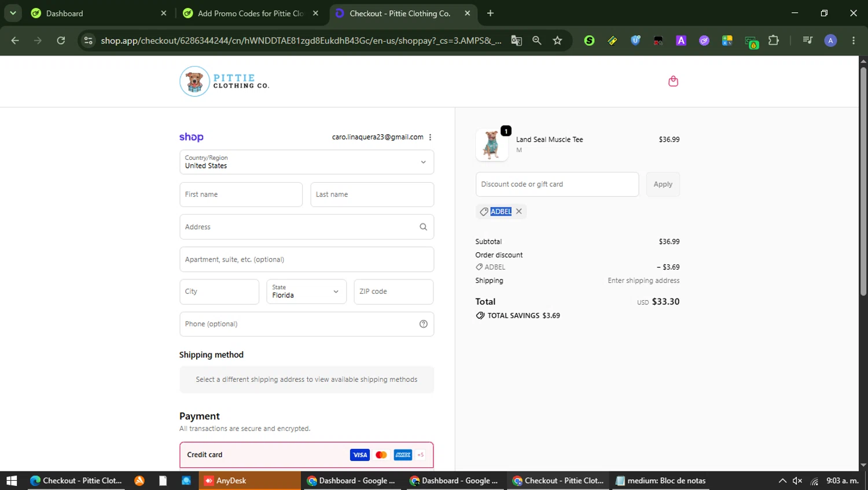
Task: Remove the ADBEL discount code
Action: click(519, 211)
